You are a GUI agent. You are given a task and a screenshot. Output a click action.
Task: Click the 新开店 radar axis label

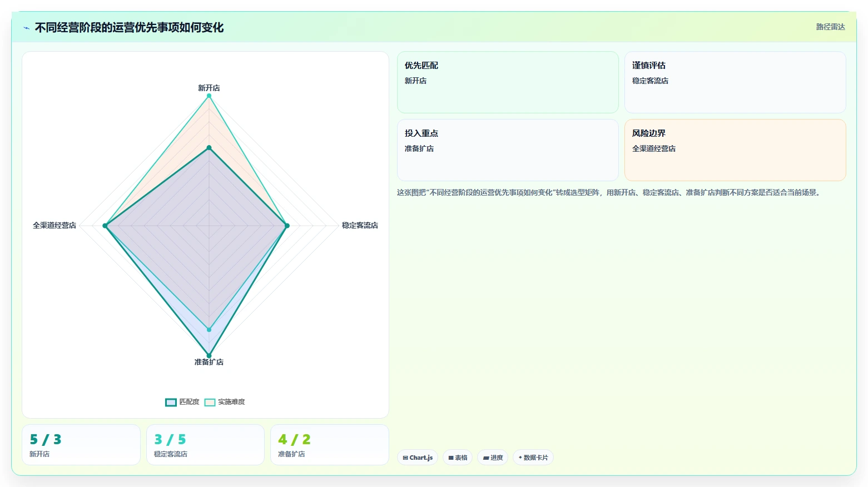click(209, 88)
